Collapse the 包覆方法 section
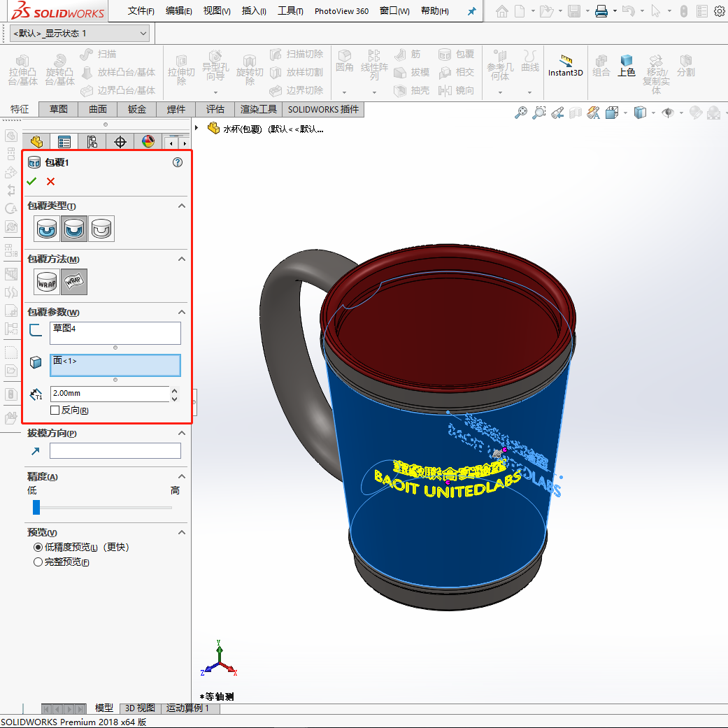The image size is (728, 728). click(182, 259)
